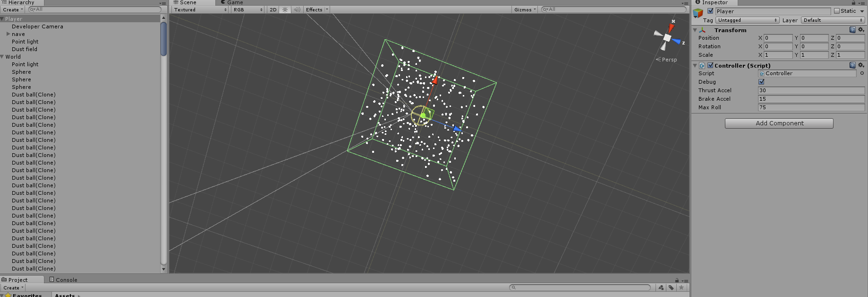Open the Inspector panel options menu
The image size is (868, 297).
click(x=861, y=3)
